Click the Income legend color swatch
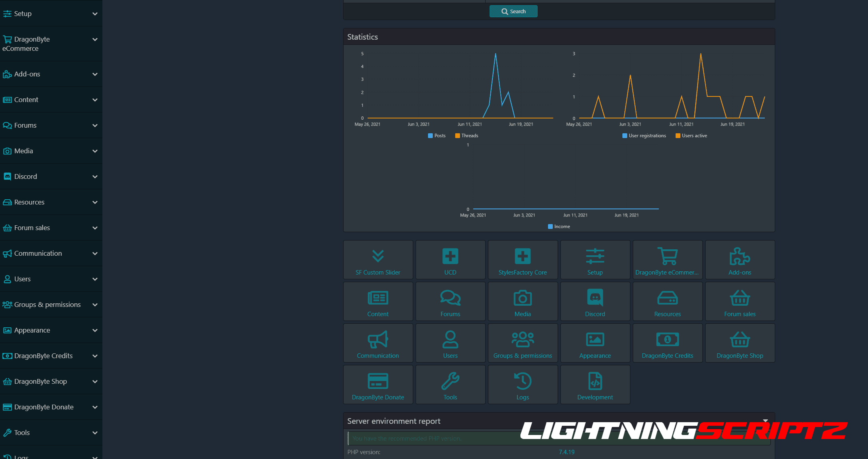 click(550, 226)
